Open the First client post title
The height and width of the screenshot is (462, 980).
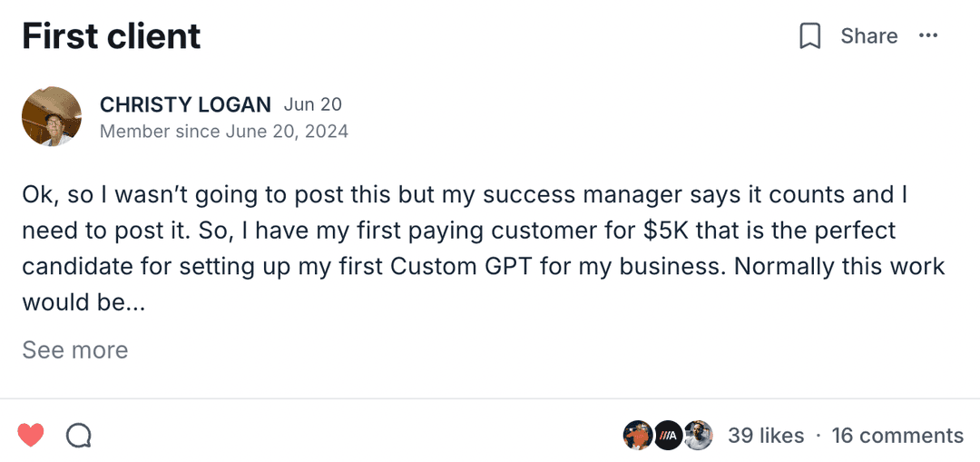click(112, 36)
